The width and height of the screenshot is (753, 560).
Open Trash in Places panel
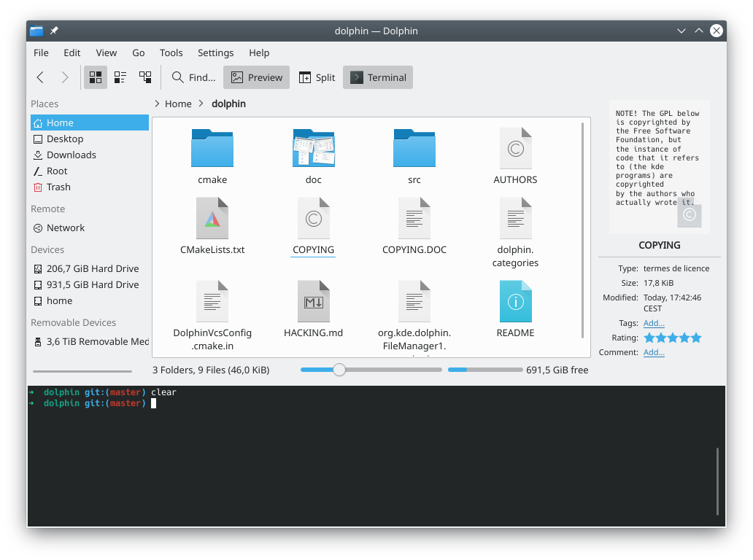(x=90, y=187)
